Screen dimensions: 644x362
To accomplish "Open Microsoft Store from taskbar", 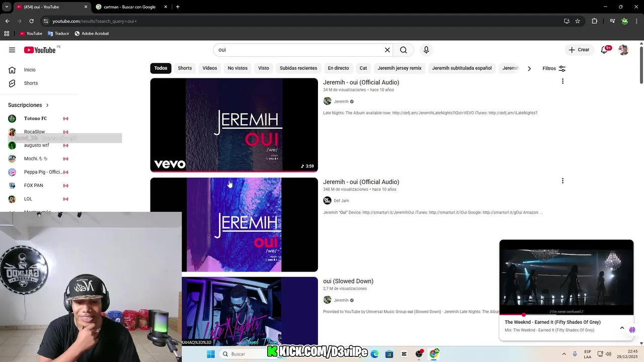I will click(389, 354).
